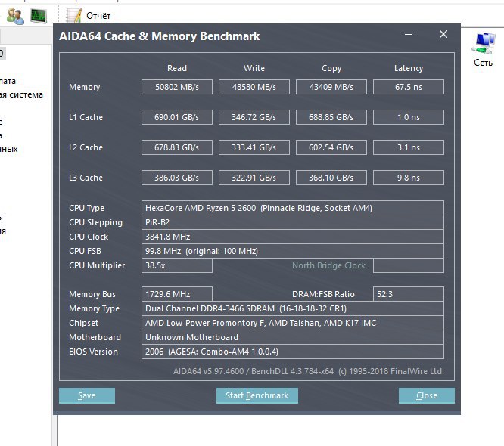Click L1 Cache Latency value 1.0 ns

click(x=409, y=117)
